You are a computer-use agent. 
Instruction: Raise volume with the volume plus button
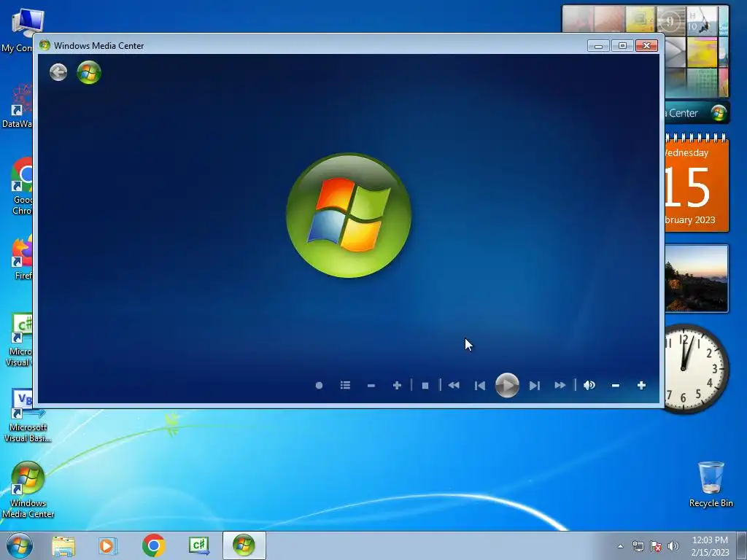[x=641, y=385]
